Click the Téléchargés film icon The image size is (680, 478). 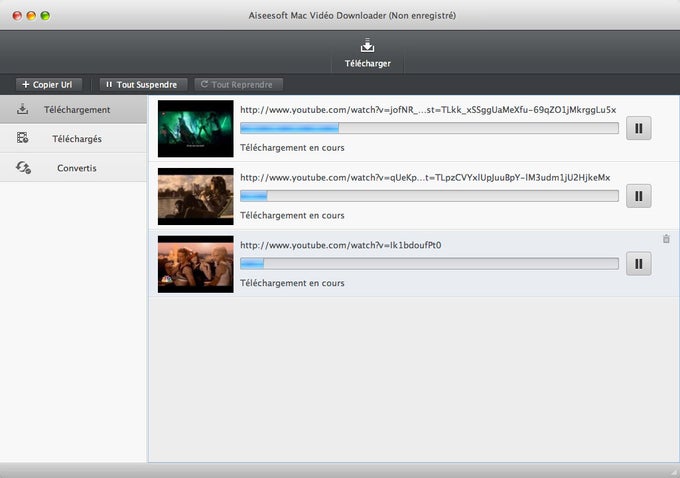23,138
